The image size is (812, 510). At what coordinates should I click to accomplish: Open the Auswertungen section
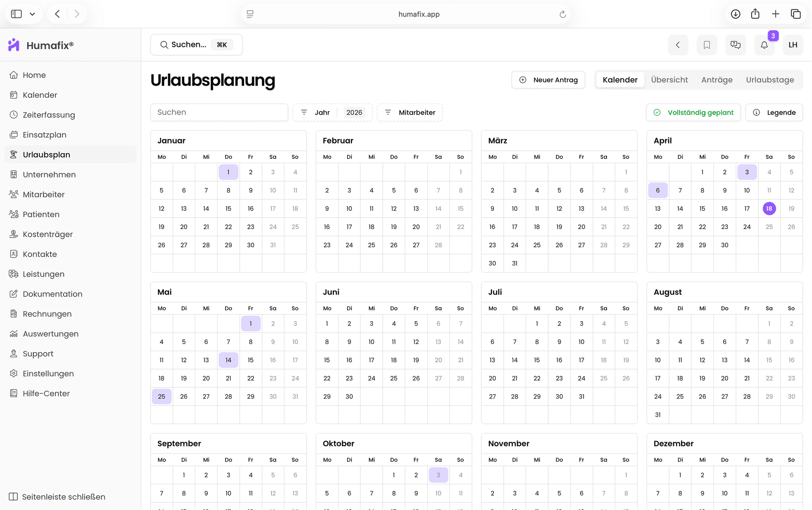50,334
